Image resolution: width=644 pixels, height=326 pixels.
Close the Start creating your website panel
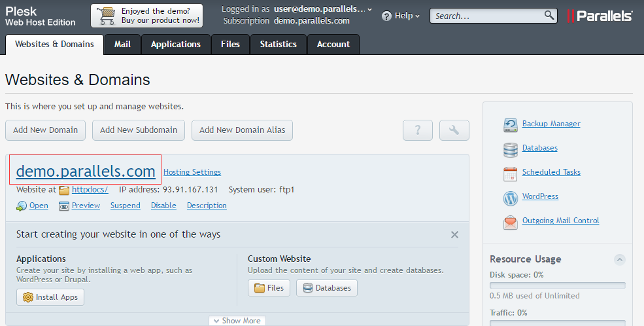pos(454,235)
